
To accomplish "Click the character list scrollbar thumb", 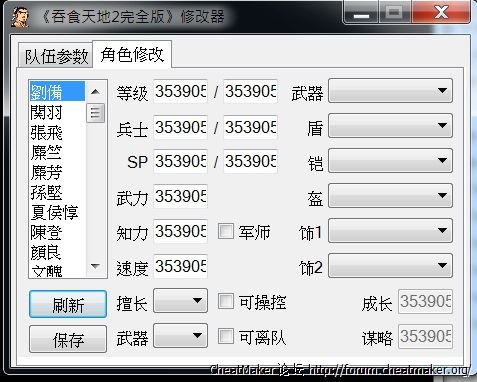I will click(95, 113).
